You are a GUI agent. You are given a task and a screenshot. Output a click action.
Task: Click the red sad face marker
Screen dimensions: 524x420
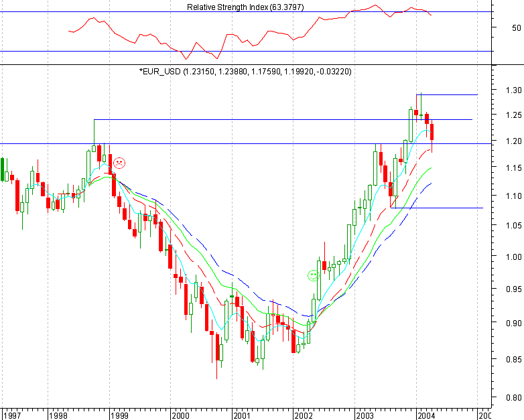point(119,163)
